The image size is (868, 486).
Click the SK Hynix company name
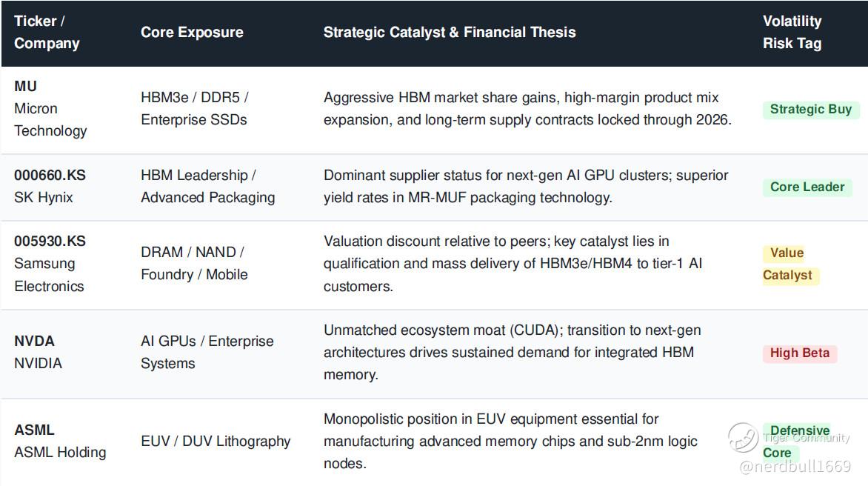coord(43,198)
